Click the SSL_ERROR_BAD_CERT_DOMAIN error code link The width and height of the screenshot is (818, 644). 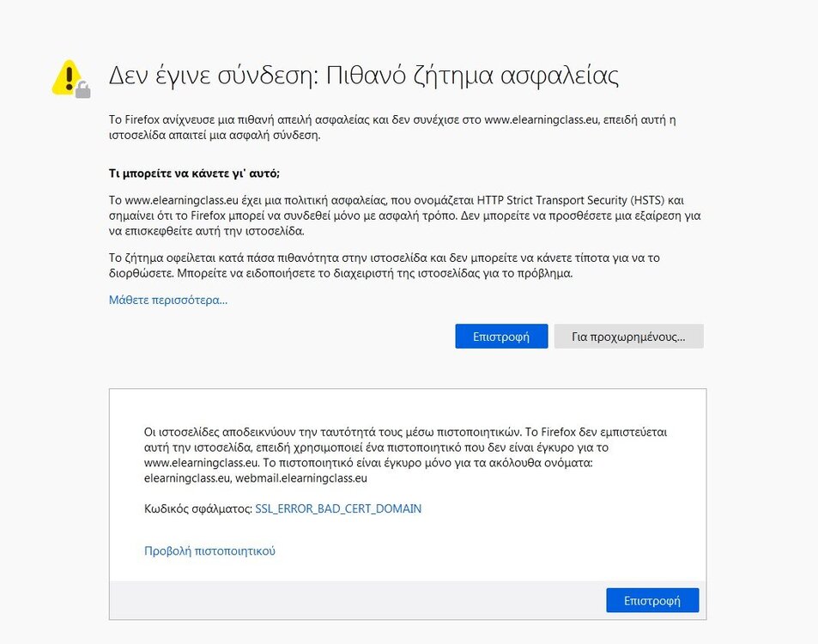[x=338, y=508]
